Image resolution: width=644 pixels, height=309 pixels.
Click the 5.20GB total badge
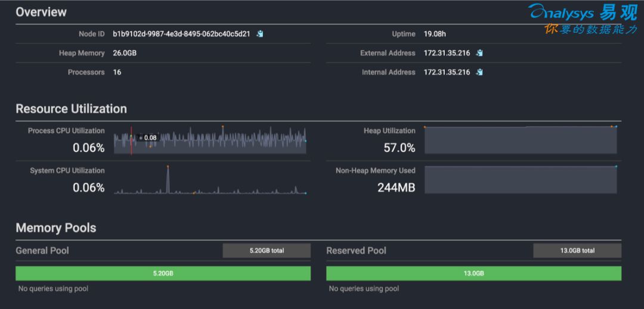[x=267, y=251]
